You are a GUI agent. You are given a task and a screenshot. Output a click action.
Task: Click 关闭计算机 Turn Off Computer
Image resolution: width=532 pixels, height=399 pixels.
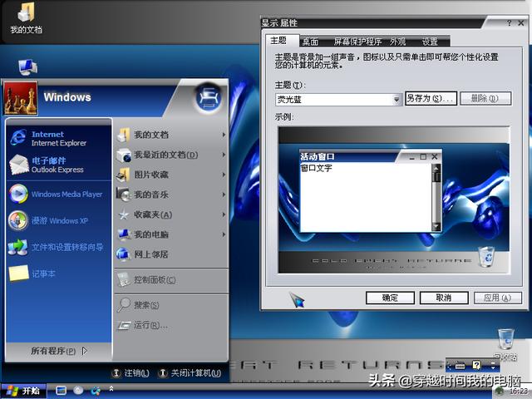point(190,373)
